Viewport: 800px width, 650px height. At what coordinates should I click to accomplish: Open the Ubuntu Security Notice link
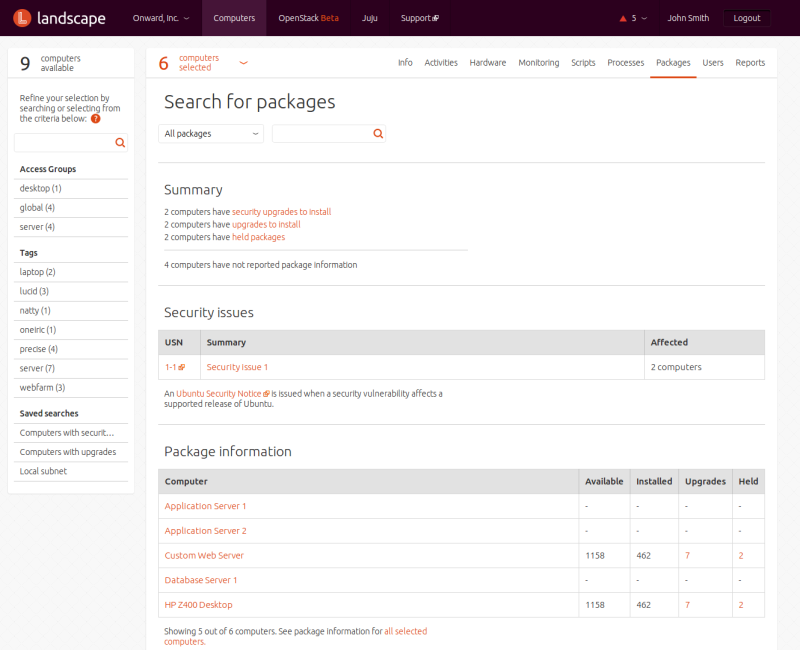coord(222,394)
